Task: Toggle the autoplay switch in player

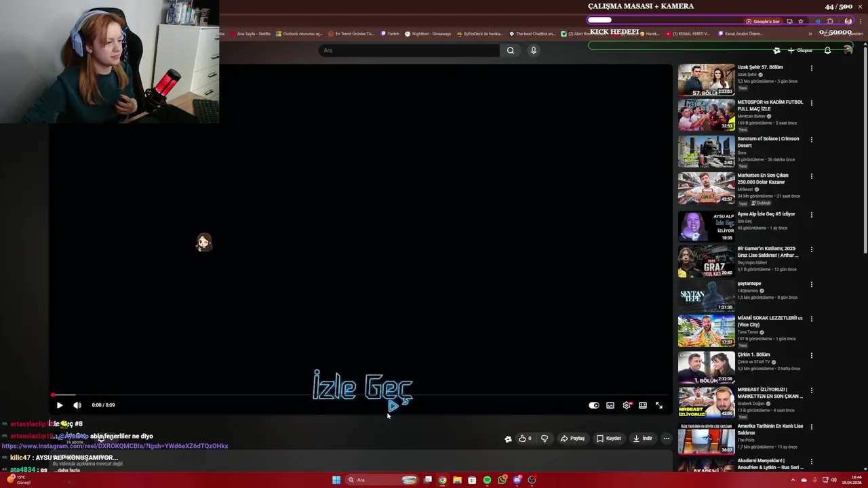Action: click(x=594, y=405)
